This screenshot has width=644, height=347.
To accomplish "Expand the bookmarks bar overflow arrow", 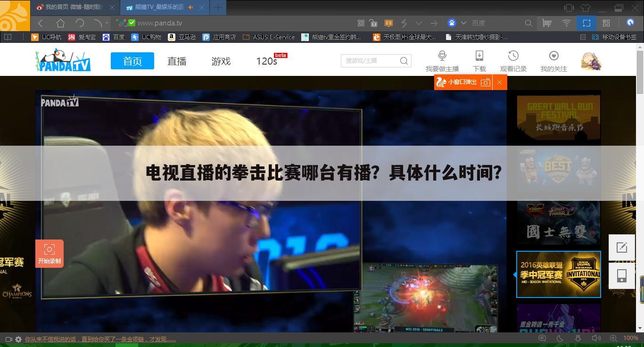I will (x=583, y=37).
